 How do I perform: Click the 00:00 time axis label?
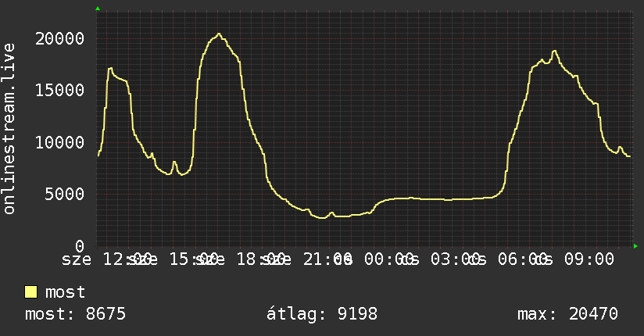(x=388, y=259)
